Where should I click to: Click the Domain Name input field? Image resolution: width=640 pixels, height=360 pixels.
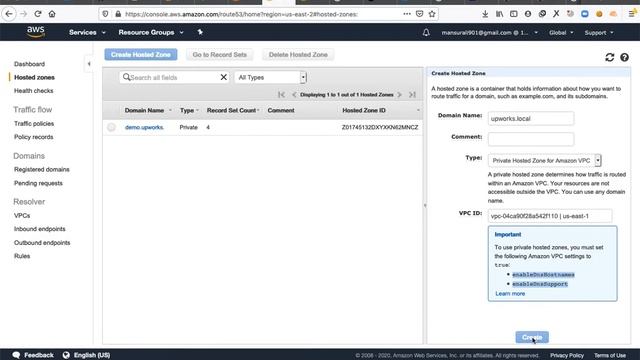pos(531,118)
